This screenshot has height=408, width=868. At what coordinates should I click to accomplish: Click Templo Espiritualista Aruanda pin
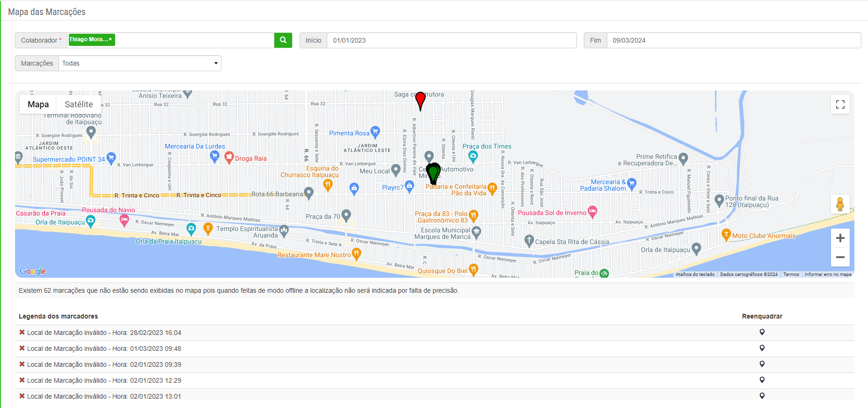pyautogui.click(x=284, y=230)
